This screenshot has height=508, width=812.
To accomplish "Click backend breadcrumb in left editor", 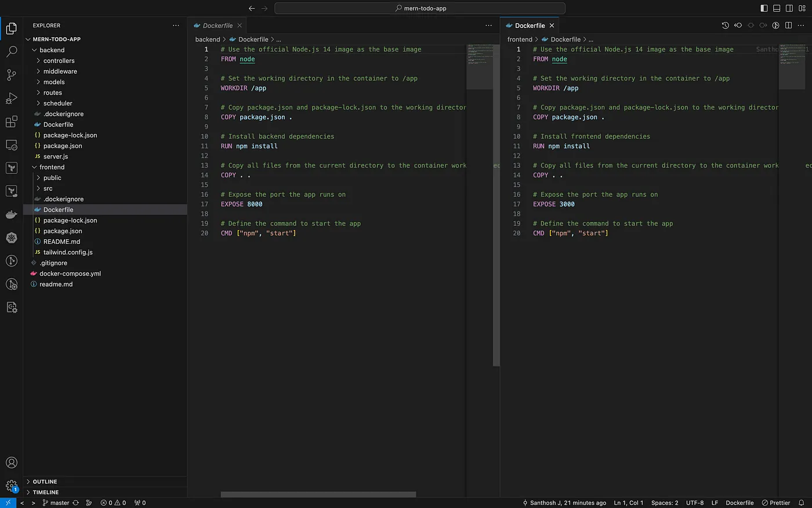I will [x=208, y=39].
